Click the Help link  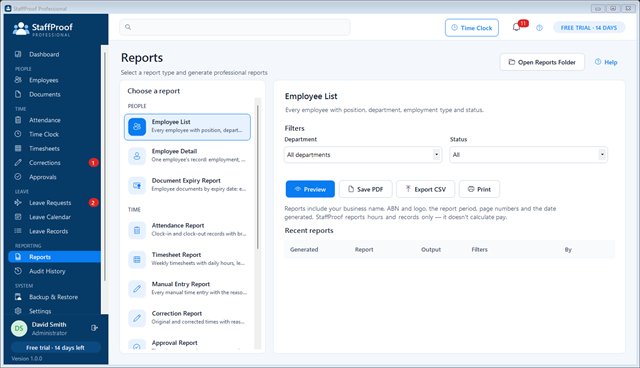click(606, 62)
